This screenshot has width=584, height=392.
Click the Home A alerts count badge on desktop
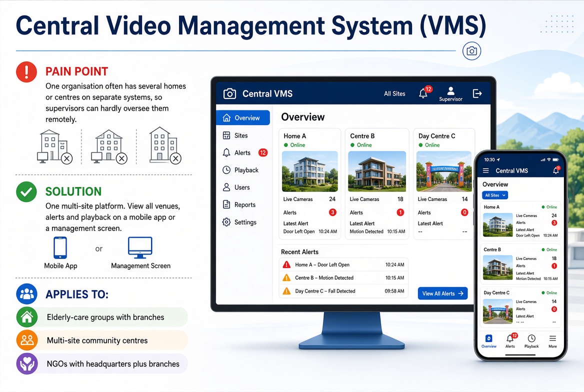click(332, 212)
